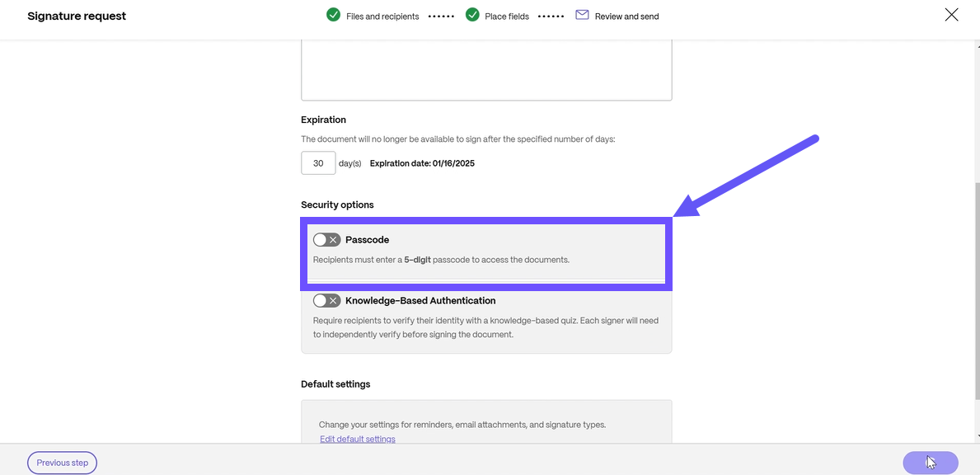Click the Review and send envelope icon
Viewport: 980px width, 475px height.
point(582,15)
